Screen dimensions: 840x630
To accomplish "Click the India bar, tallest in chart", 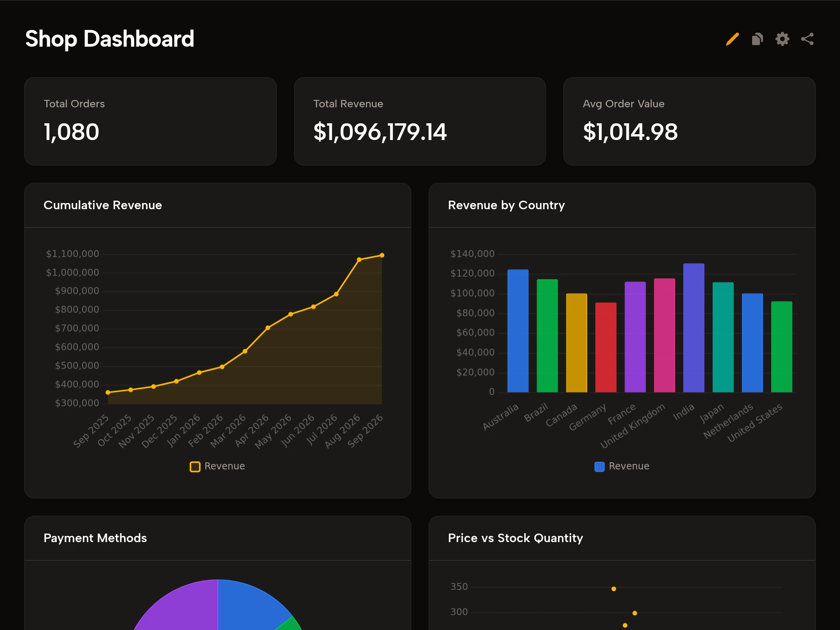I will click(694, 328).
